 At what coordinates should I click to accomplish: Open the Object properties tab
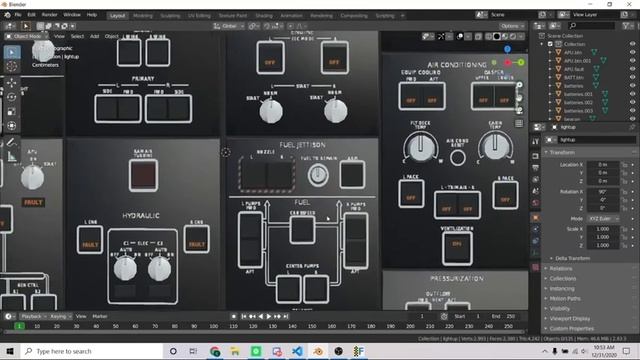coord(536,218)
